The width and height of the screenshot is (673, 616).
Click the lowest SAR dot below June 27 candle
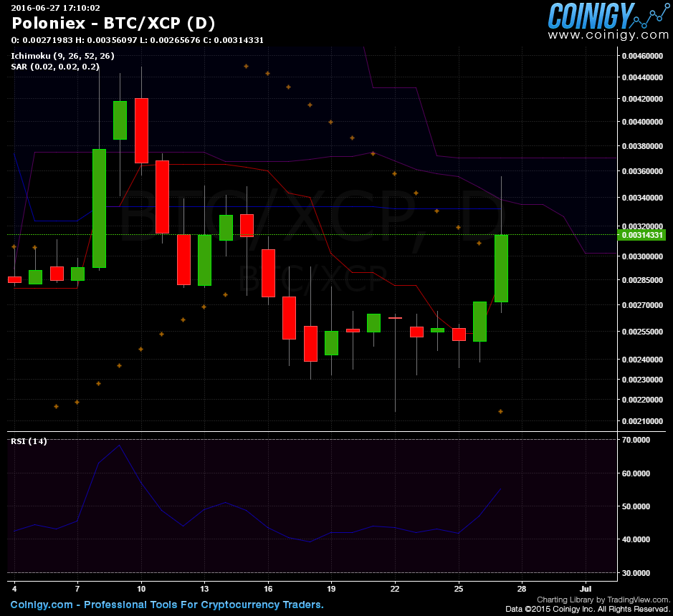click(x=500, y=412)
